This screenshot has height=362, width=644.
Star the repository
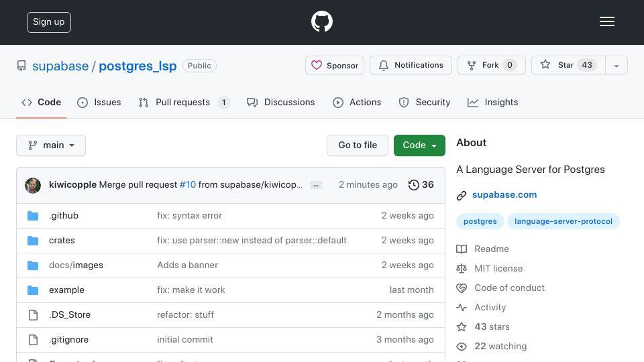568,65
